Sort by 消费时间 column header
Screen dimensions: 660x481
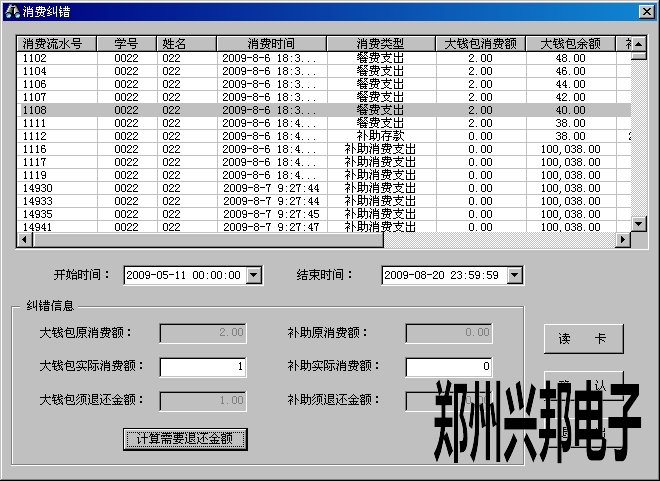(271, 44)
